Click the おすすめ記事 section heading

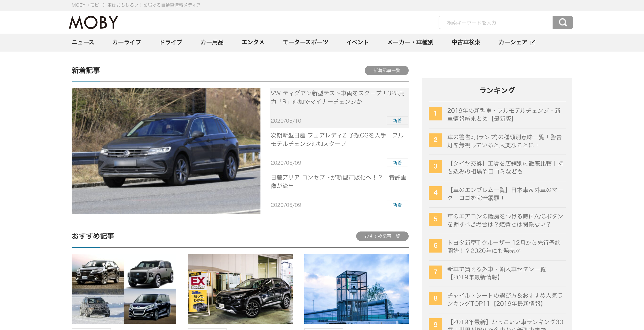93,236
